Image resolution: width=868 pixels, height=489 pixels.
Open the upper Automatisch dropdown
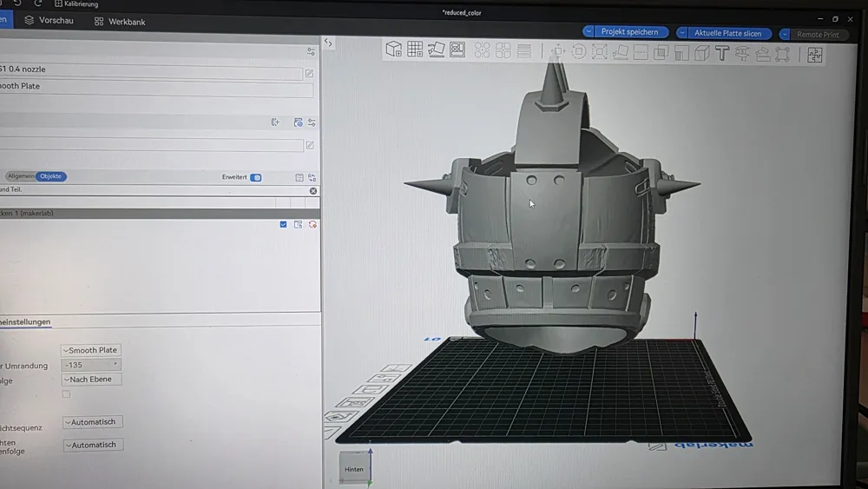[93, 422]
